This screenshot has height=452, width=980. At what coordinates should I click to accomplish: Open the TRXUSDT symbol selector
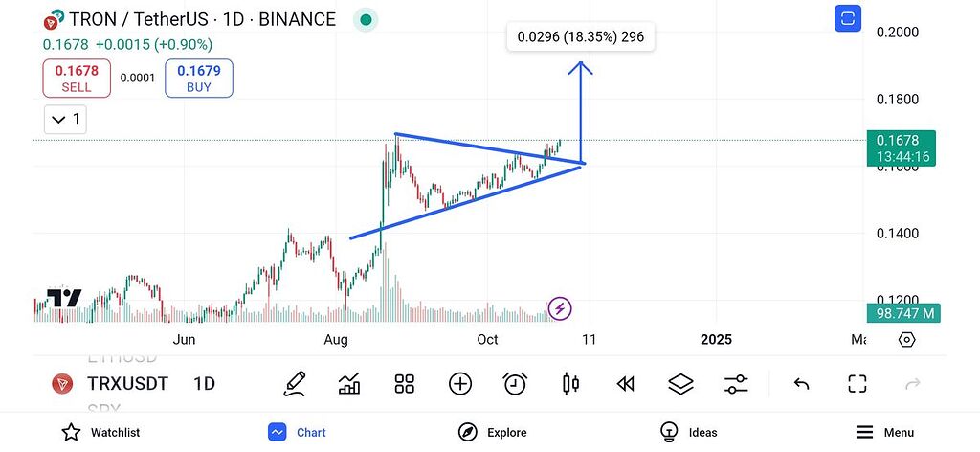pos(127,384)
